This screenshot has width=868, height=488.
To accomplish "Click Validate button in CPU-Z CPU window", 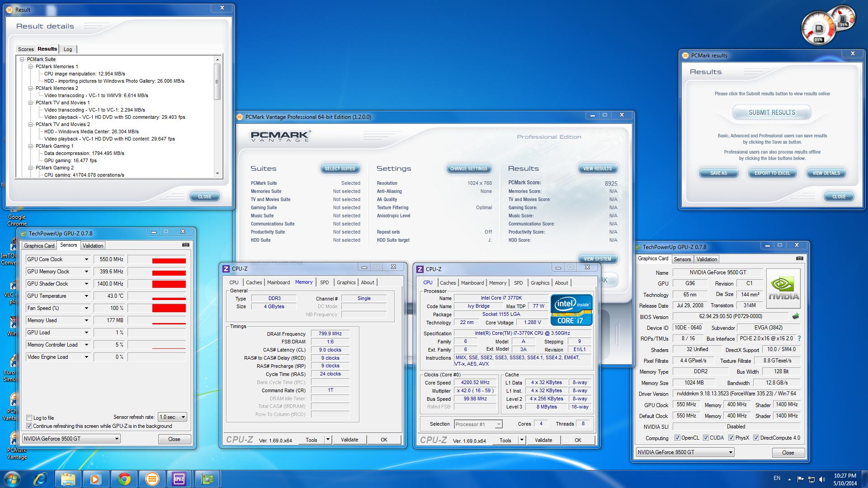I will pyautogui.click(x=543, y=440).
